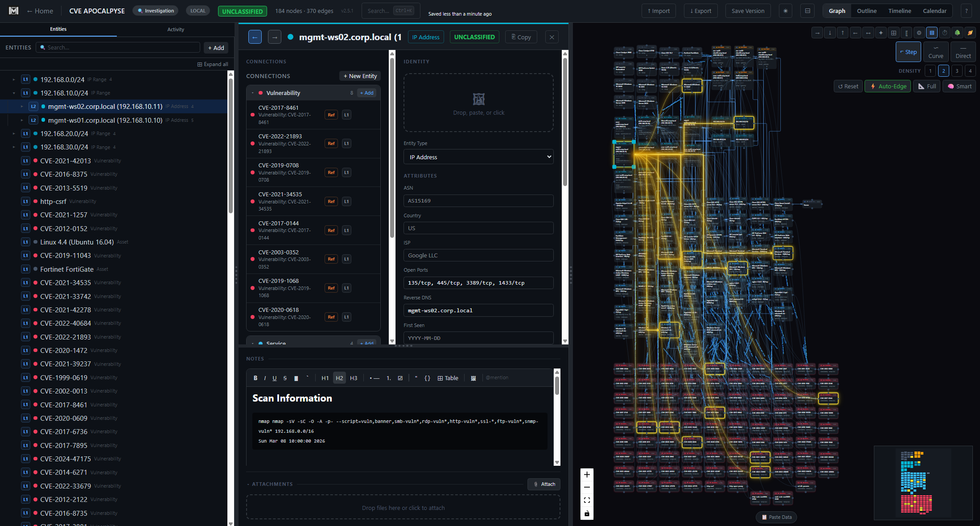This screenshot has width=980, height=526.
Task: Switch edge style to Curve
Action: pyautogui.click(x=935, y=52)
